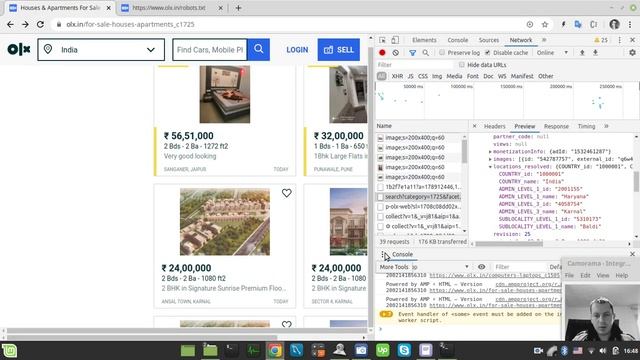Image resolution: width=640 pixels, height=360 pixels.
Task: Open DevTools three-dot customize menu
Action: pyautogui.click(x=620, y=40)
